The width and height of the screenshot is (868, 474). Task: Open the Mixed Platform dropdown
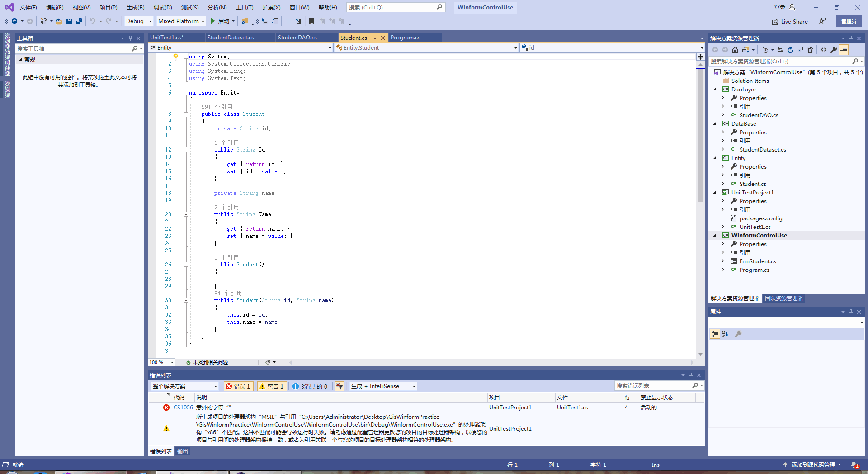point(181,21)
